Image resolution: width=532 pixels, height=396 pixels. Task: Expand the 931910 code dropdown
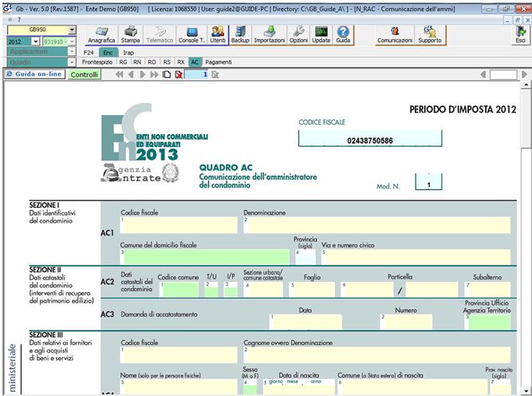pyautogui.click(x=72, y=42)
